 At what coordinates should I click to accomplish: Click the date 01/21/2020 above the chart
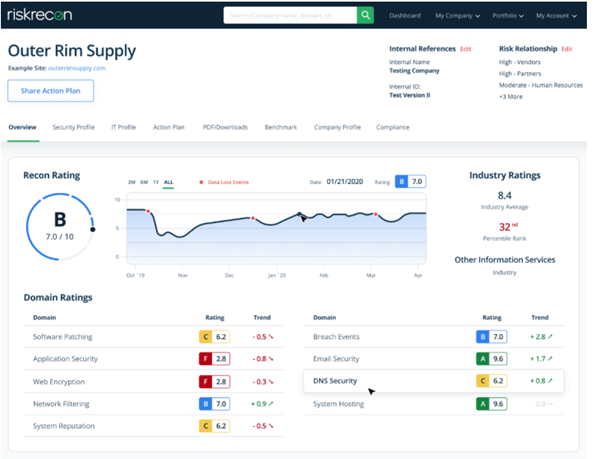[x=345, y=182]
